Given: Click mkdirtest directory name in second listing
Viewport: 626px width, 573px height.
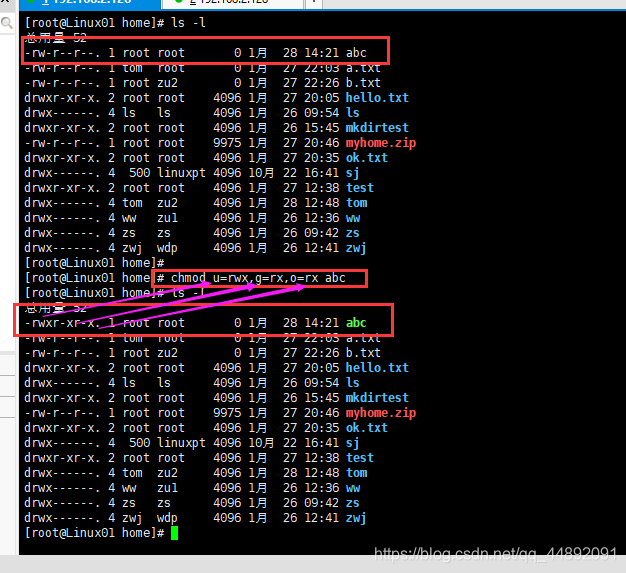Looking at the screenshot, I should click(377, 398).
